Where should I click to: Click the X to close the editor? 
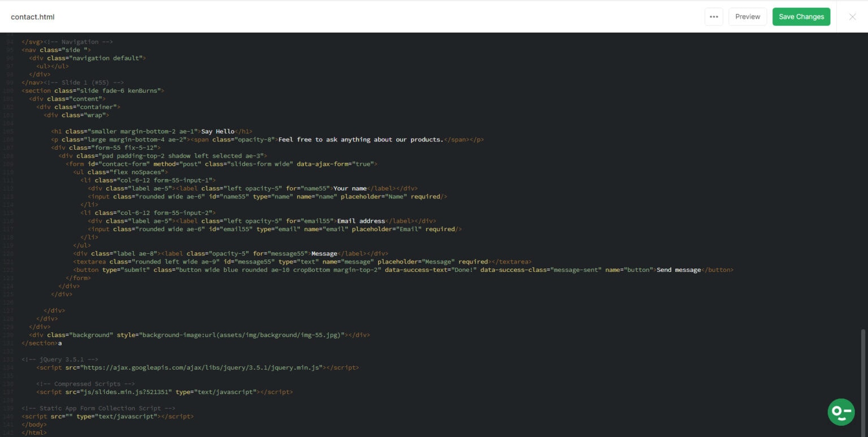pyautogui.click(x=852, y=16)
